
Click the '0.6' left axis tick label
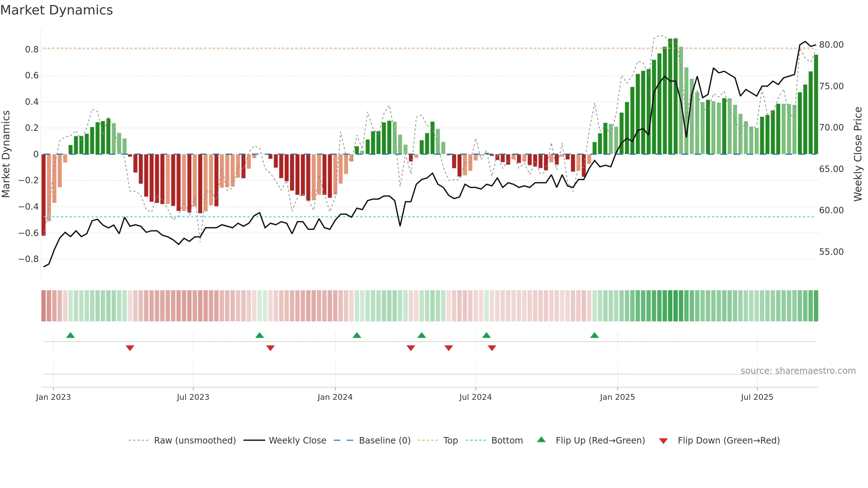point(32,75)
